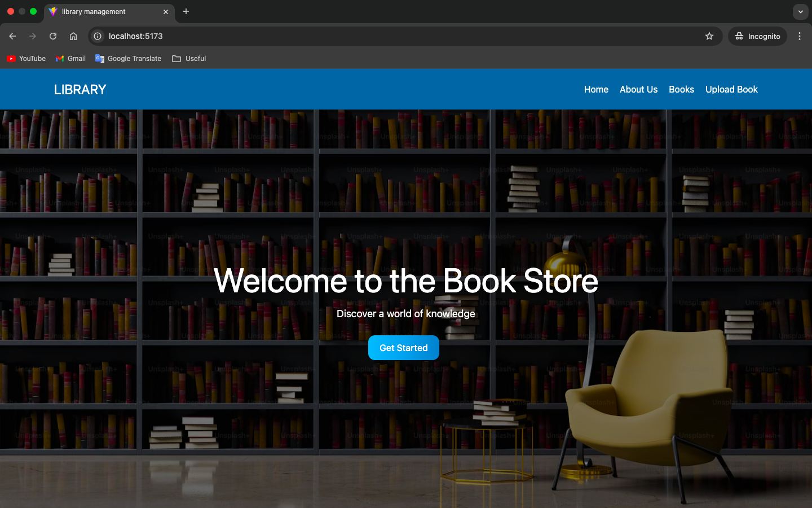Open the Gmail bookmark

tap(70, 59)
